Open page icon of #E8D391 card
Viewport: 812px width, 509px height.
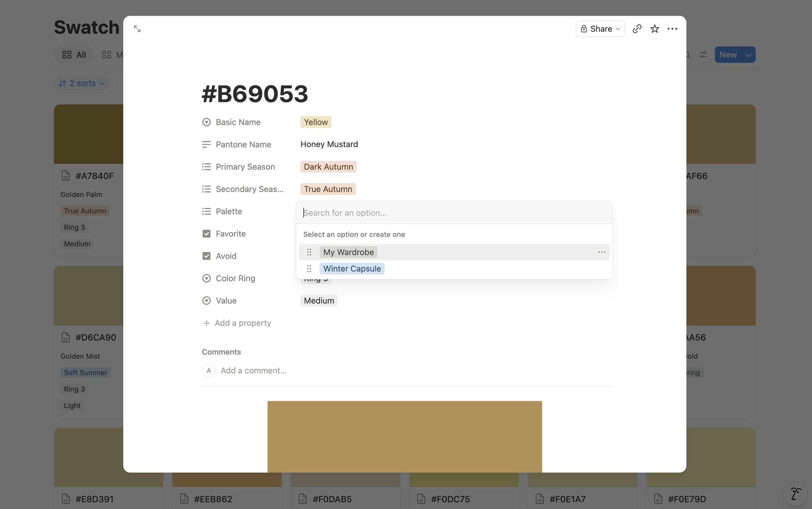(66, 499)
